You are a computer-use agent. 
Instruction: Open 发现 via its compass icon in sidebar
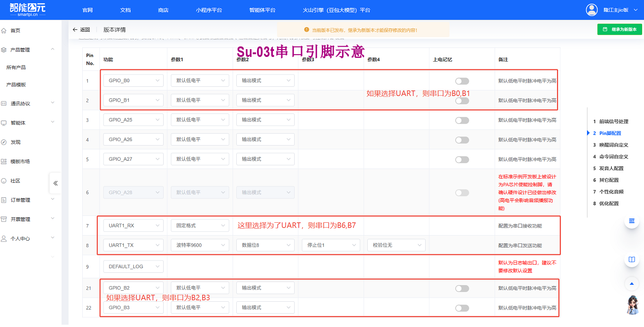[x=5, y=142]
